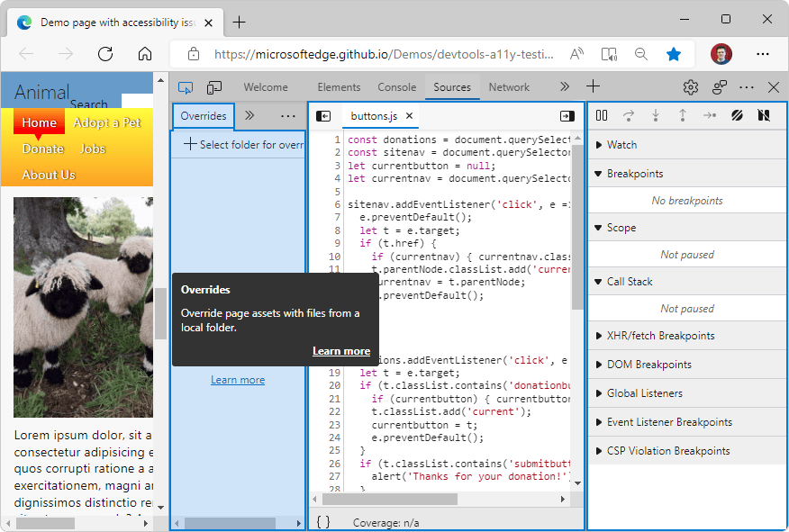The height and width of the screenshot is (532, 789).
Task: Switch to the Network tab
Action: click(509, 86)
